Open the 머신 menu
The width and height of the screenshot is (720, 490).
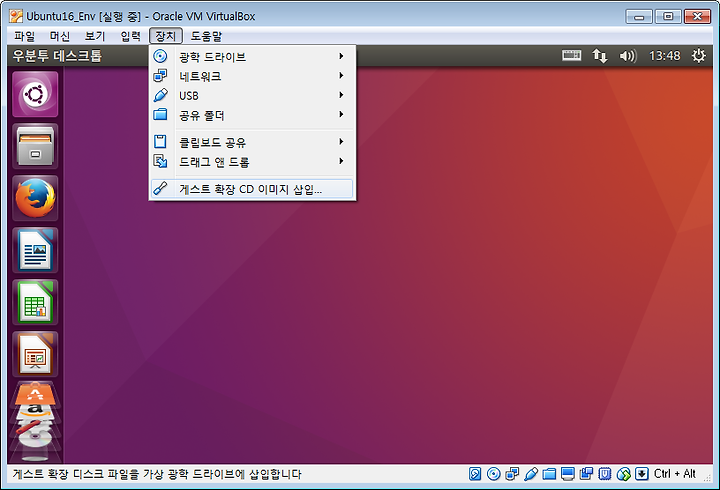(x=60, y=36)
